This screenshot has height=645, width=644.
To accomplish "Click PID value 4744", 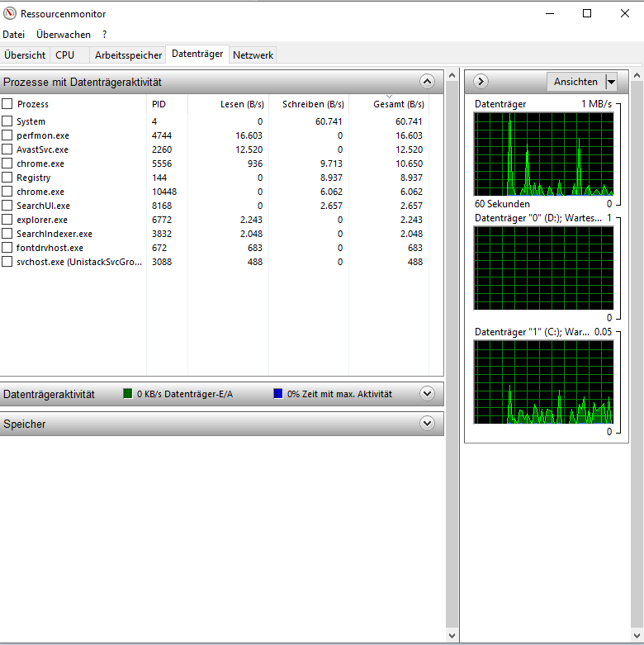I will (162, 135).
